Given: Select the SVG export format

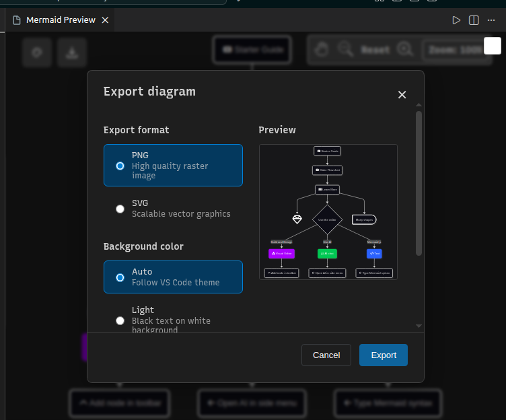Looking at the screenshot, I should tap(174, 209).
